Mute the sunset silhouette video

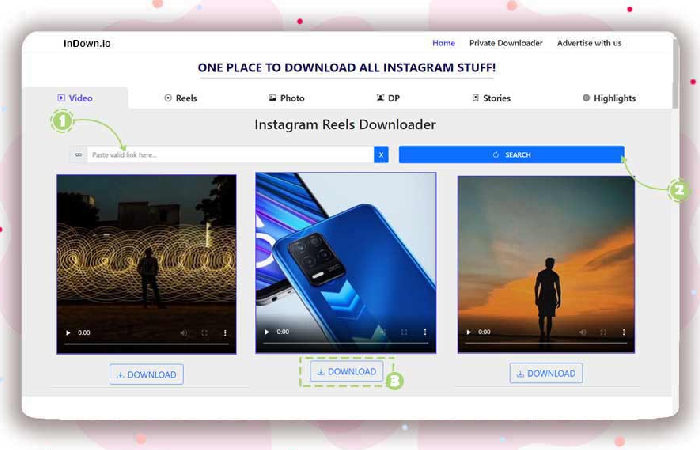coord(583,332)
